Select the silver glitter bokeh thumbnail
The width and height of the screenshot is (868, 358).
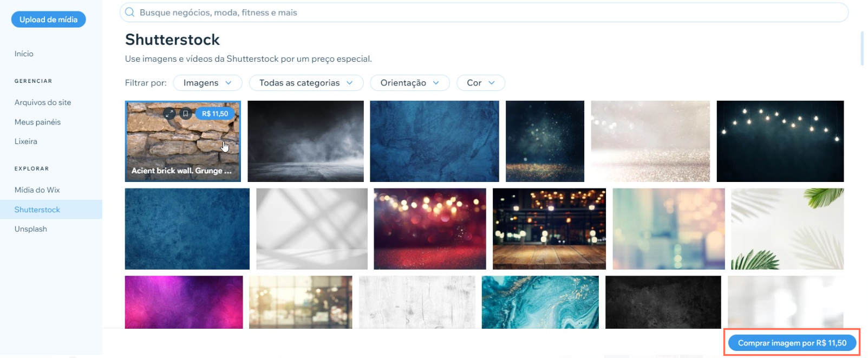point(650,141)
